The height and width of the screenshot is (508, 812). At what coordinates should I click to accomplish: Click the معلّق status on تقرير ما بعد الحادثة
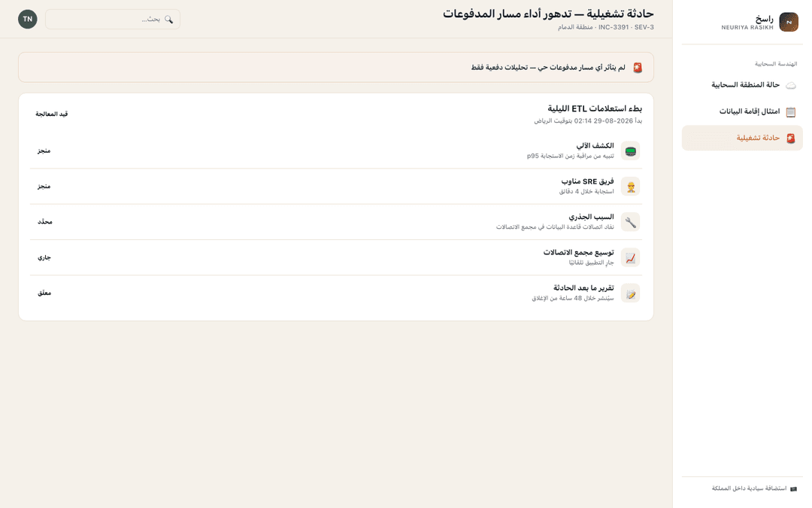pyautogui.click(x=44, y=293)
